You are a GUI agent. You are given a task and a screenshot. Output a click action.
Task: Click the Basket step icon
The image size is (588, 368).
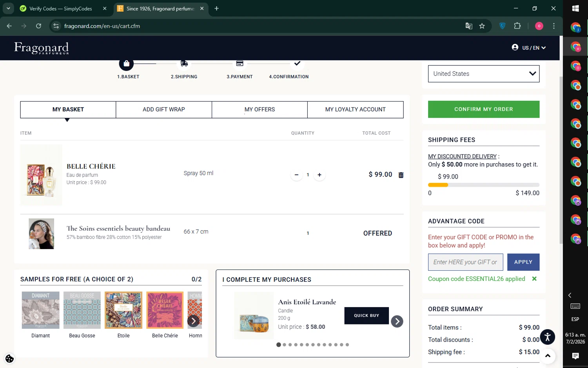click(126, 64)
